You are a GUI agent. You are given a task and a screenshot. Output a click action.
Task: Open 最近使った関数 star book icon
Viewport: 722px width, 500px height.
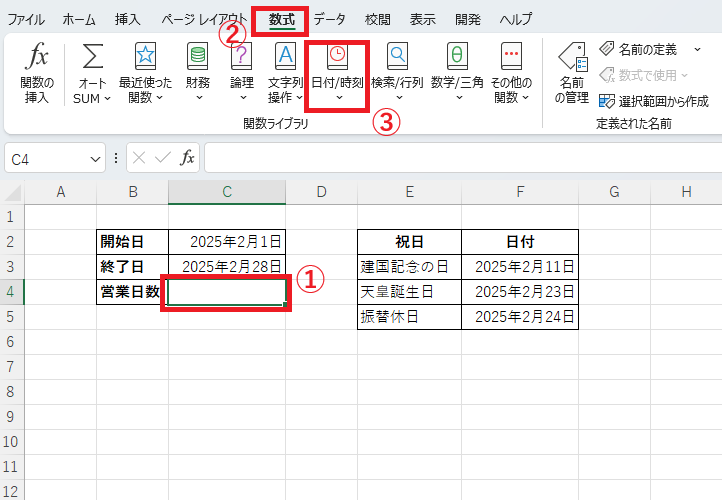coord(146,56)
